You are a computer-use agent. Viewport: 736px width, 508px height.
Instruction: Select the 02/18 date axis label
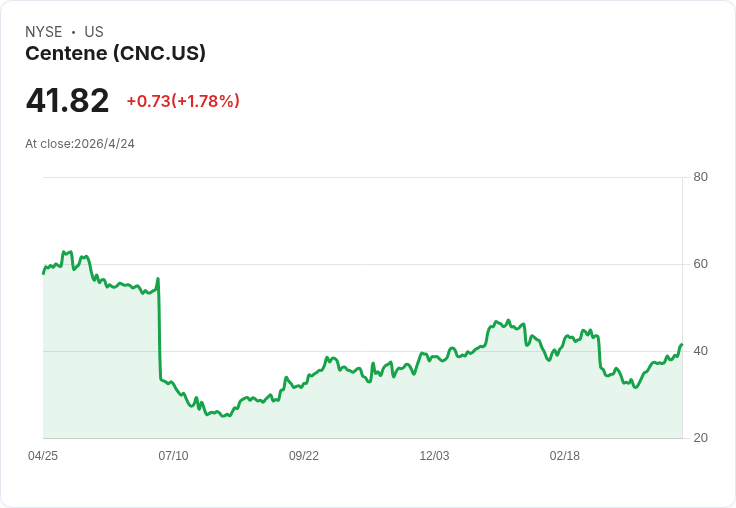click(x=565, y=456)
